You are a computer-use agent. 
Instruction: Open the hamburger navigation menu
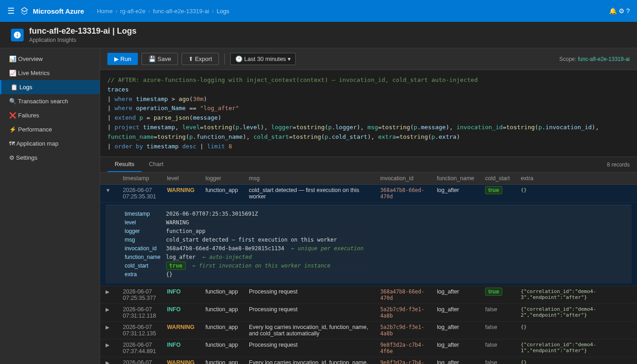point(11,11)
